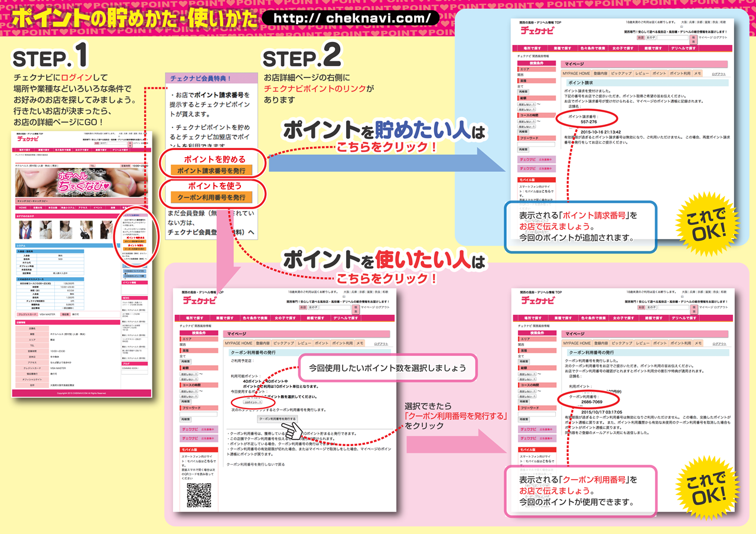Switch to ポイント tab on coupon issued page
Screen dimensions: 756x534
coord(660,343)
